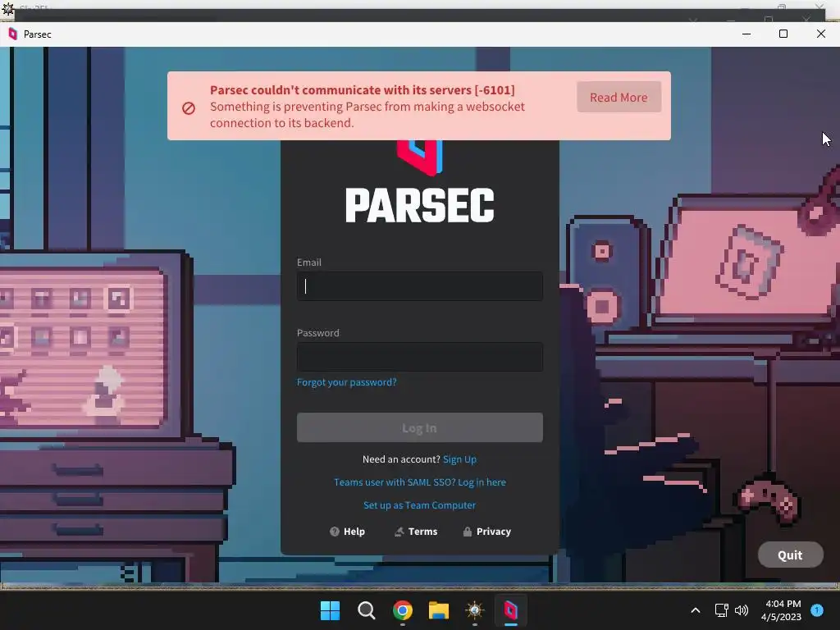The image size is (840, 630).
Task: Open Teams user SAML SSO login link
Action: [x=419, y=482]
